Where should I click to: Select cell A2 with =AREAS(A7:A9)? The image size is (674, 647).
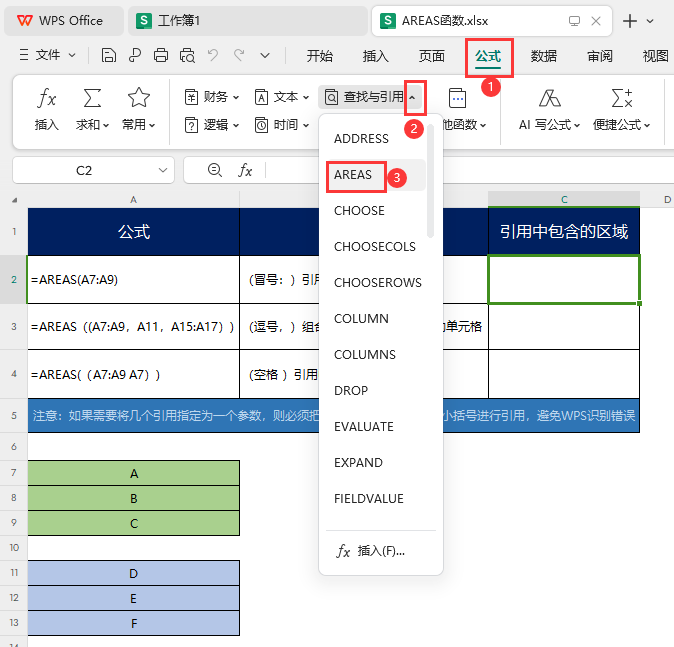click(x=133, y=280)
